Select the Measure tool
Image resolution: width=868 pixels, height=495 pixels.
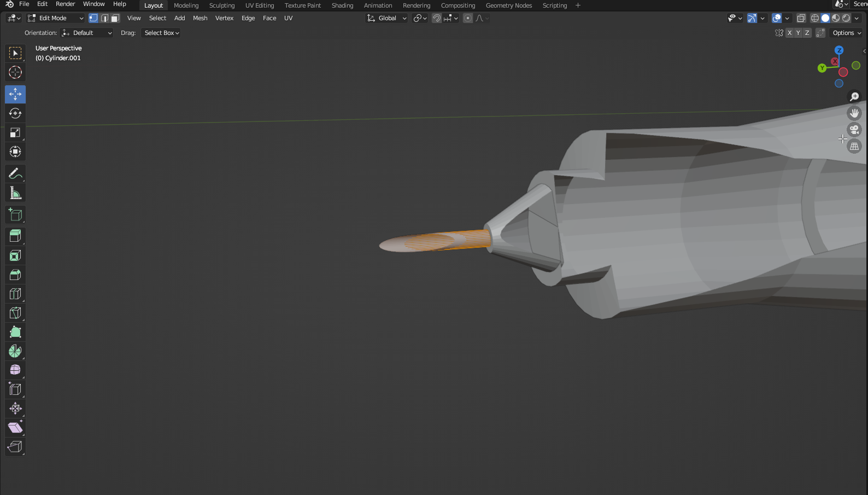[15, 193]
